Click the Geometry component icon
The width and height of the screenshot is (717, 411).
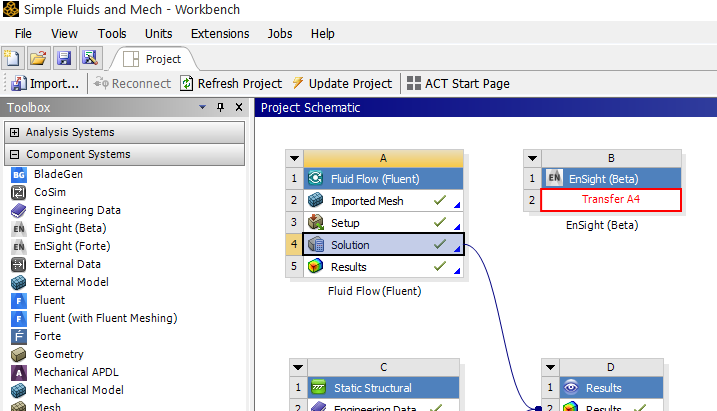tap(19, 354)
